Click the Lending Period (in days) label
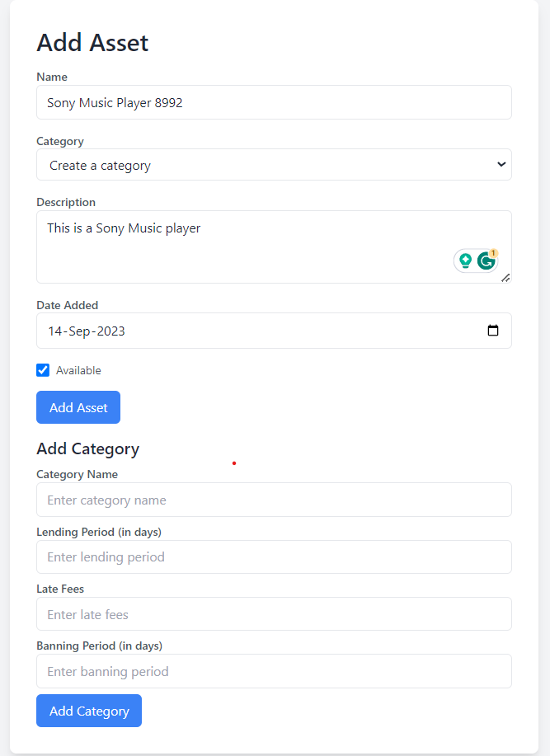 99,532
